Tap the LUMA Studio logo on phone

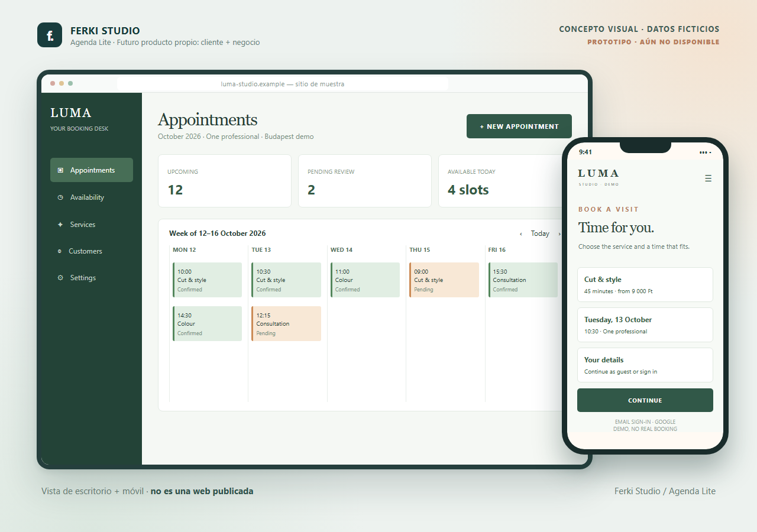[x=599, y=177]
